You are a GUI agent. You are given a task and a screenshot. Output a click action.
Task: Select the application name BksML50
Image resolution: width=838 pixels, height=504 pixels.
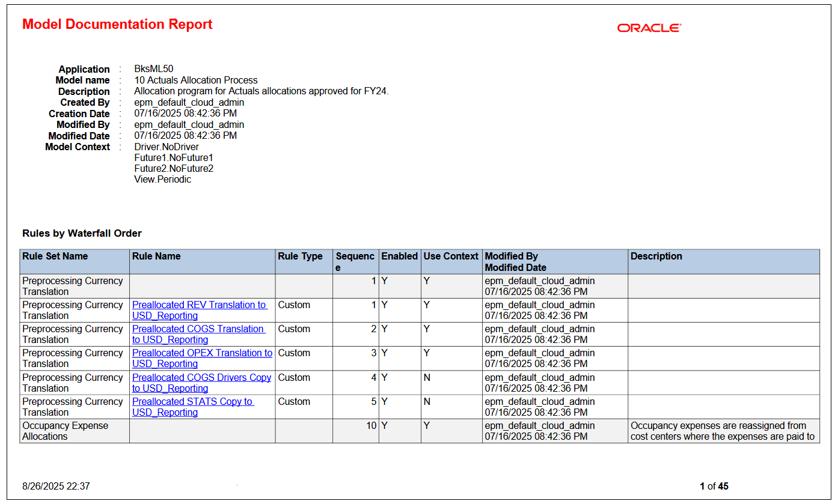155,69
